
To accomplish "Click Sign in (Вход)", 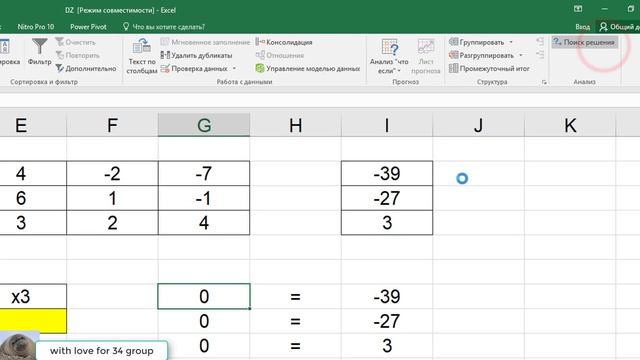I will click(x=582, y=27).
